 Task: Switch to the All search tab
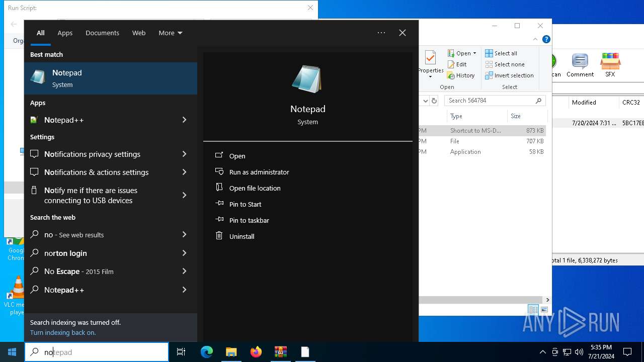coord(41,33)
